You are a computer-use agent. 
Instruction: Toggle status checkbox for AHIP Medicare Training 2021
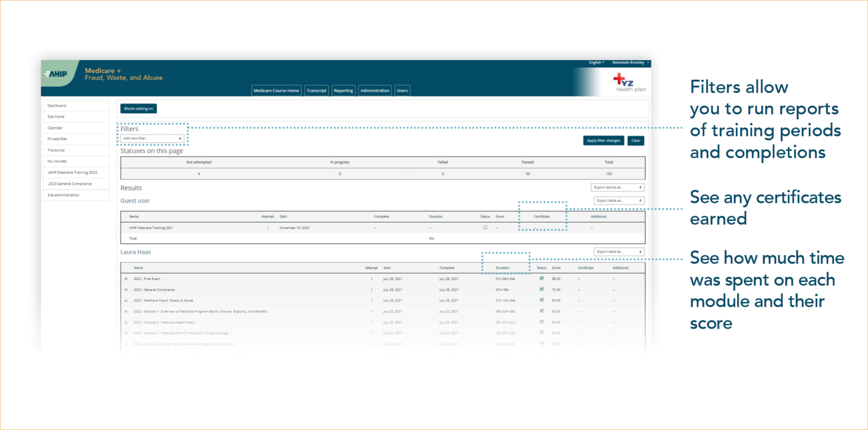point(485,228)
